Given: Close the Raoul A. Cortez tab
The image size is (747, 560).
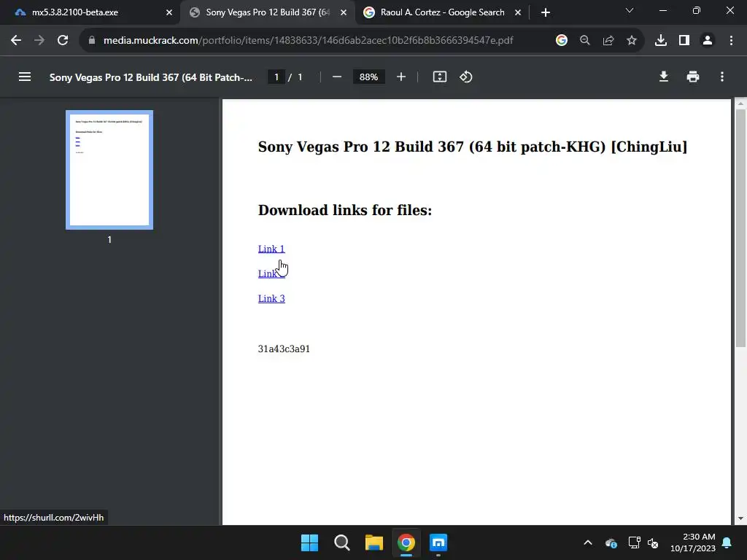Looking at the screenshot, I should click(518, 12).
